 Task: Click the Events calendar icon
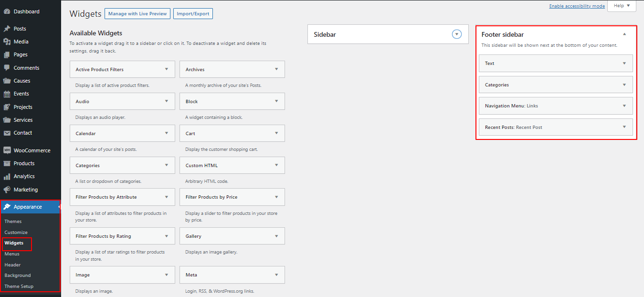[7, 94]
